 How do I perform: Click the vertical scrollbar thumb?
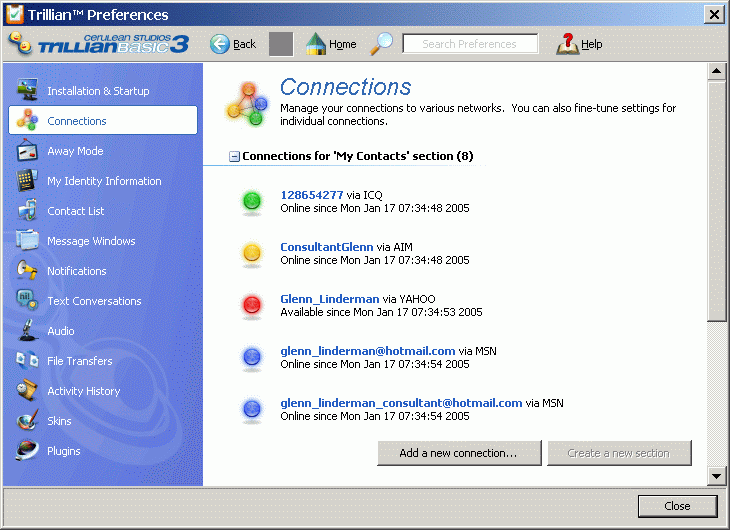tap(716, 201)
